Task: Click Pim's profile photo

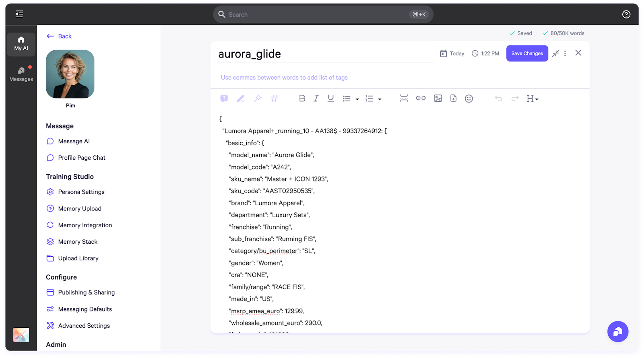Action: point(70,74)
